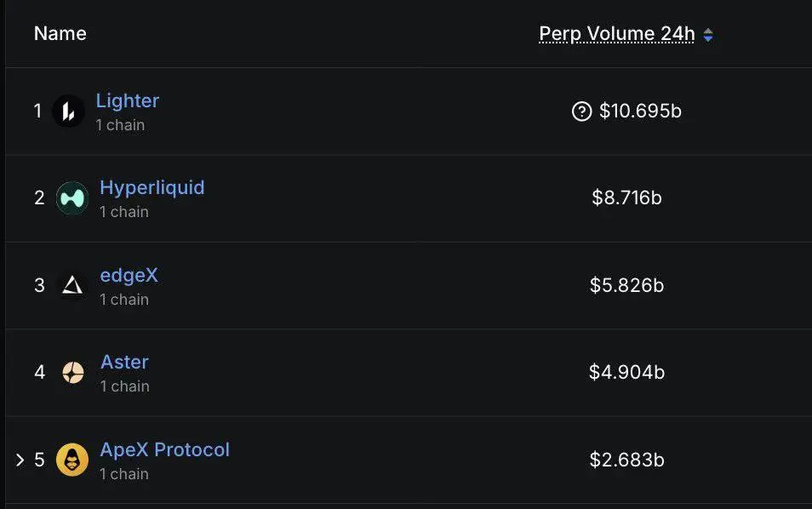Screen dimensions: 812x509
Task: Click the Name column header
Action: point(60,34)
